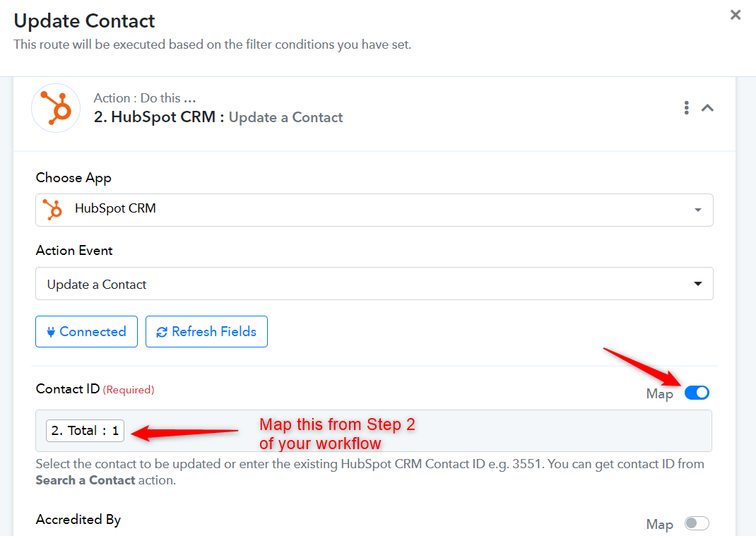The height and width of the screenshot is (536, 756).
Task: Close the Update Contact dialog
Action: (x=736, y=15)
